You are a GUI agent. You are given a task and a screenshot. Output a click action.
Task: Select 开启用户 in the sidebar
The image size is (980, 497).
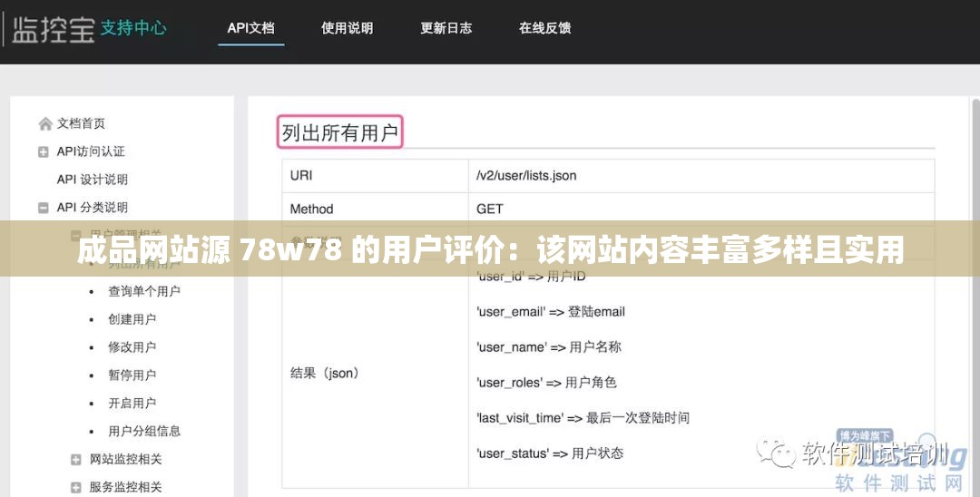tap(132, 404)
